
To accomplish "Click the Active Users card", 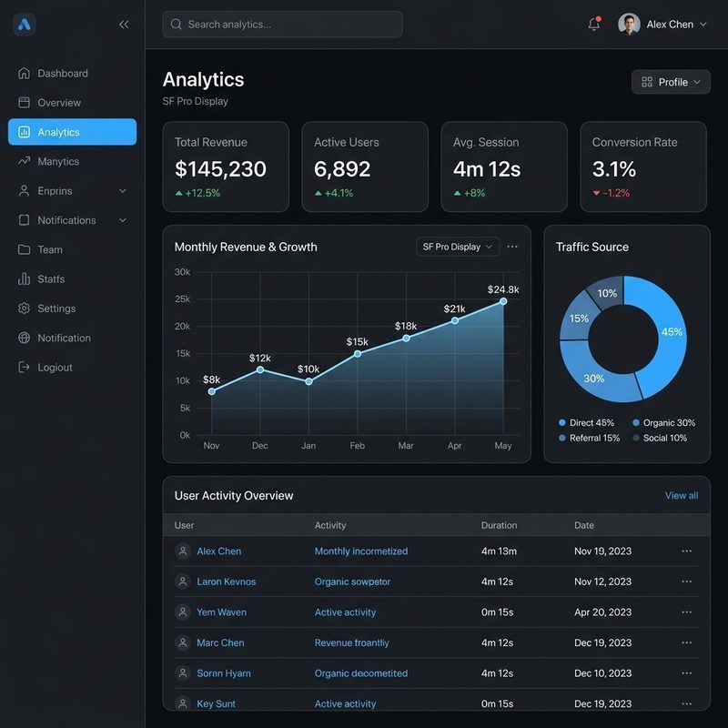I will (365, 167).
